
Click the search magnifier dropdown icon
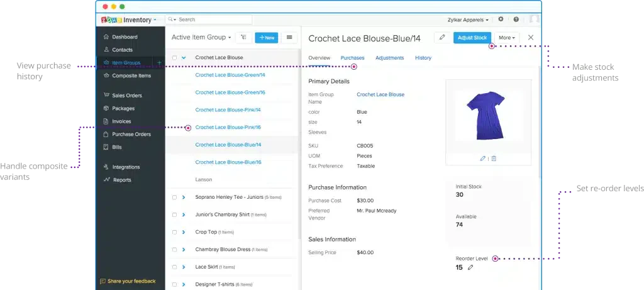(172, 20)
